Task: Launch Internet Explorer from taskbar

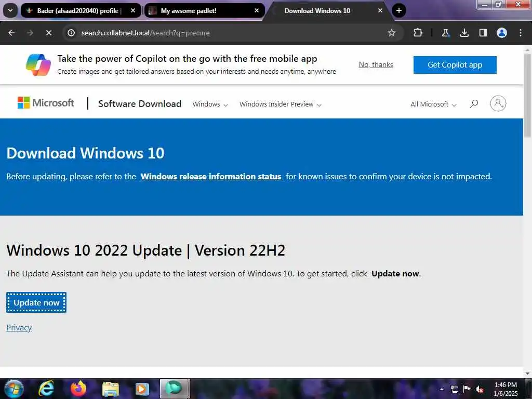Action: pos(46,389)
